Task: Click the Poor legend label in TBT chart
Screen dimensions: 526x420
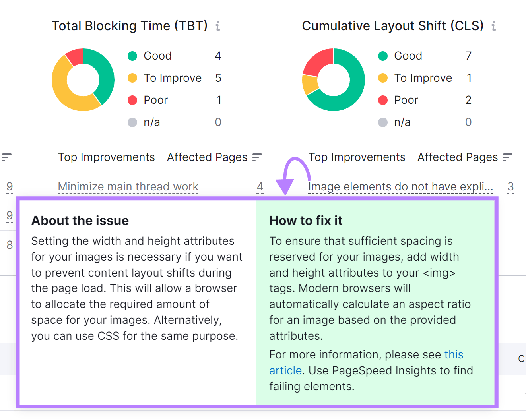Action: pos(155,100)
